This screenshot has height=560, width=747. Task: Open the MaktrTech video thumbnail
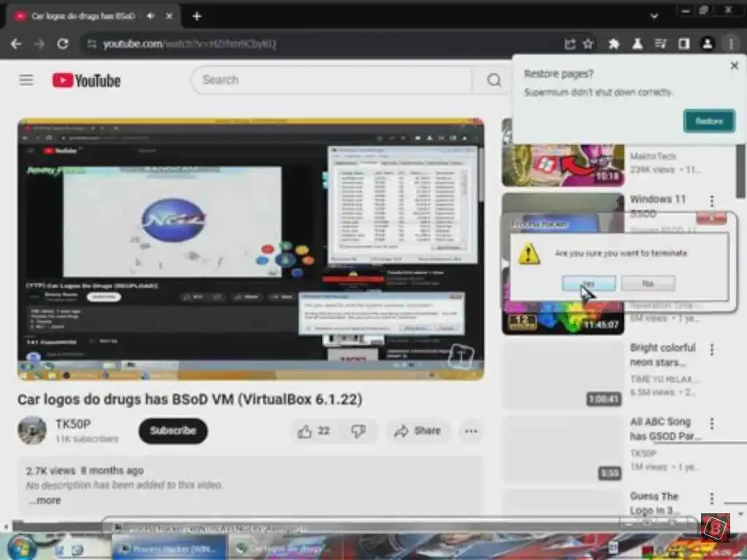(563, 164)
